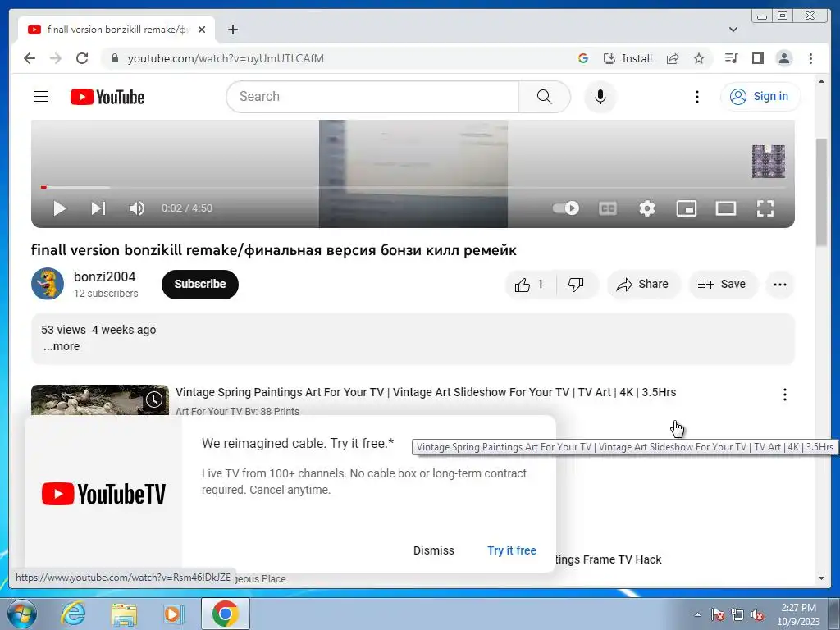Click the network tray icon
Screen dimensions: 840x630
pyautogui.click(x=737, y=615)
